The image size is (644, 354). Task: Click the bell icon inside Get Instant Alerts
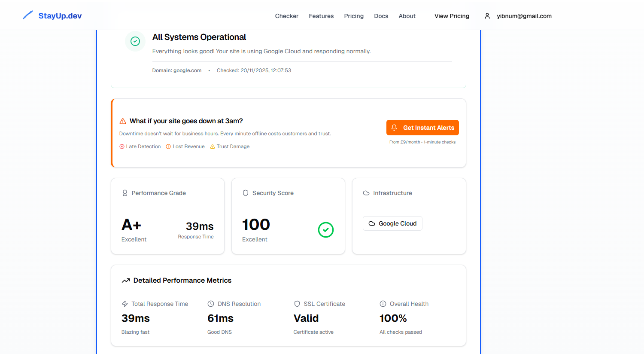click(x=394, y=128)
